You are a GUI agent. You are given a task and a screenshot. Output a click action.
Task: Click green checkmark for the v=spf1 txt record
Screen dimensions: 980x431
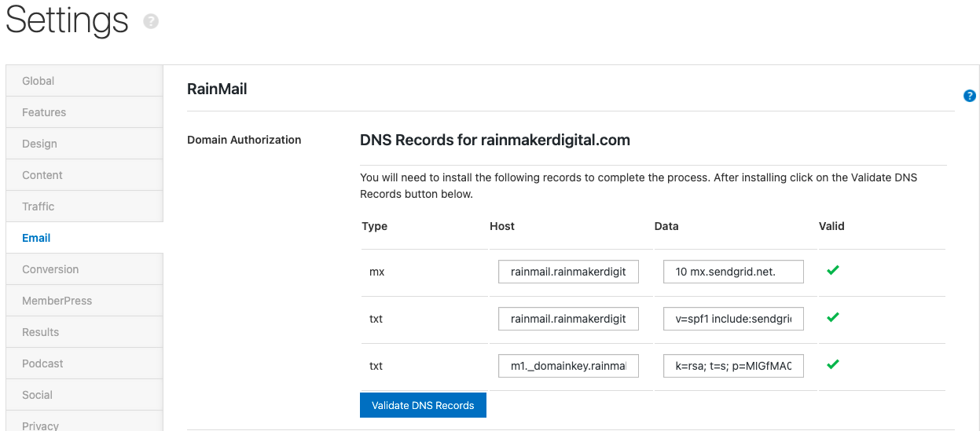833,317
